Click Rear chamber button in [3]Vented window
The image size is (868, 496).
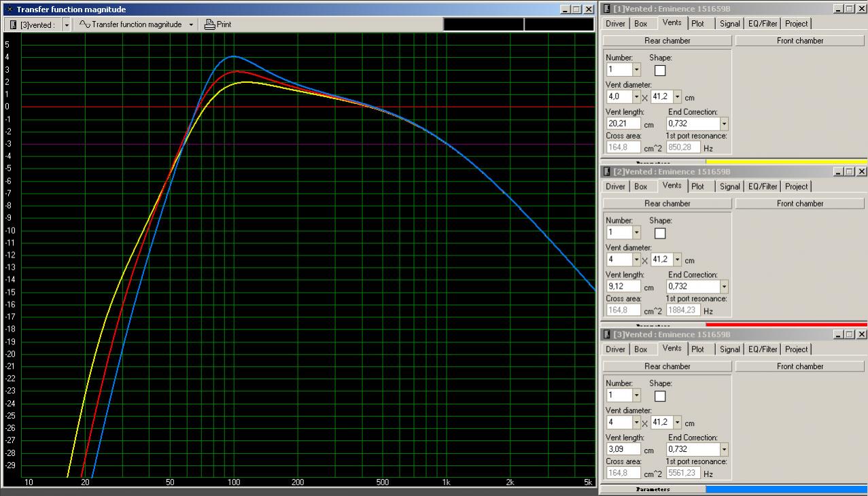point(667,367)
